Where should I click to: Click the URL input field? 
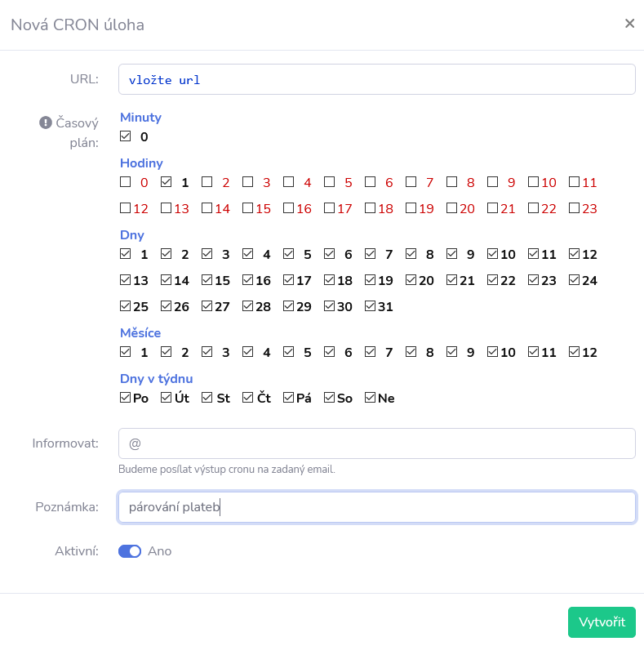pyautogui.click(x=376, y=80)
